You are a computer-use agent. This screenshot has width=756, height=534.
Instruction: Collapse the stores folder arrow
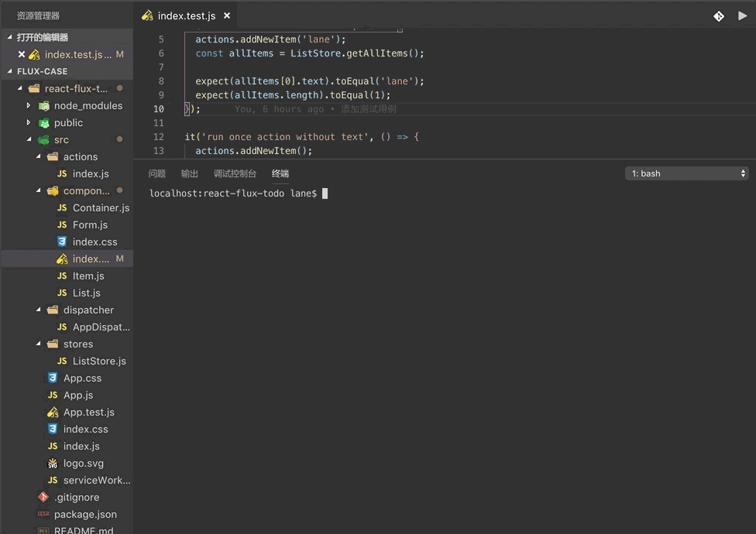38,344
